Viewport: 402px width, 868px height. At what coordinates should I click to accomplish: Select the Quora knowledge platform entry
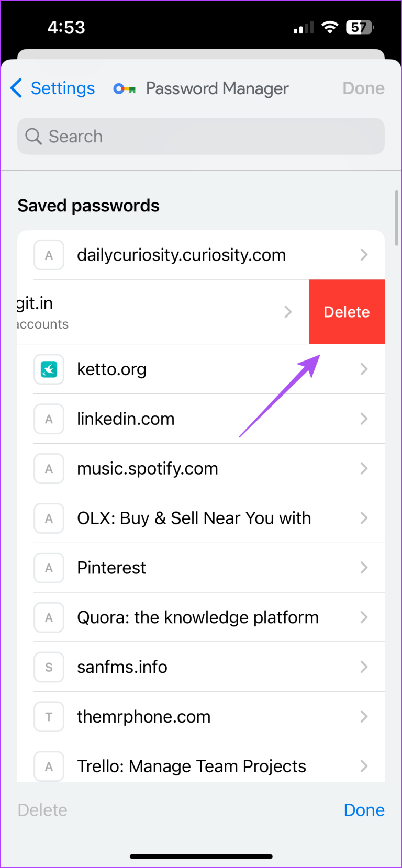[198, 617]
